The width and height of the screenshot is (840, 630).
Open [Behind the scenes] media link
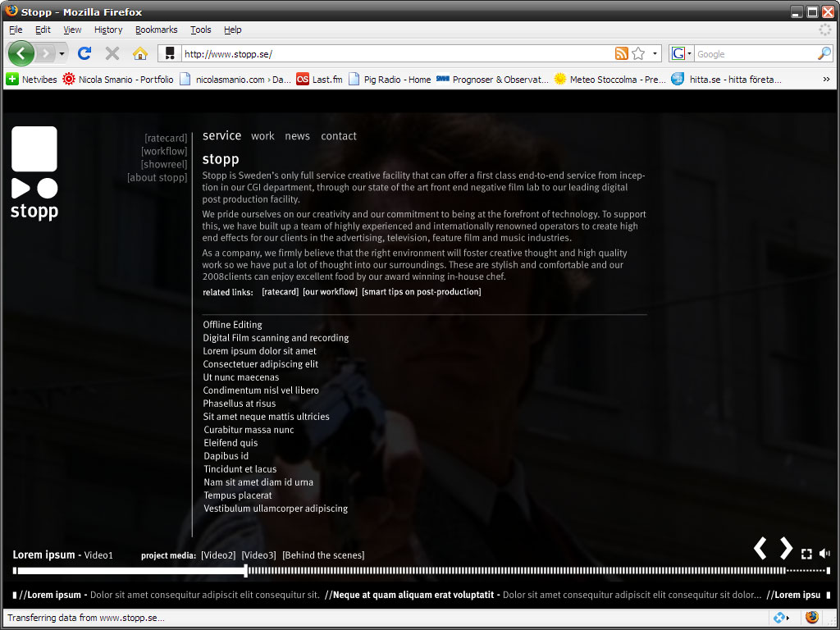pos(323,555)
